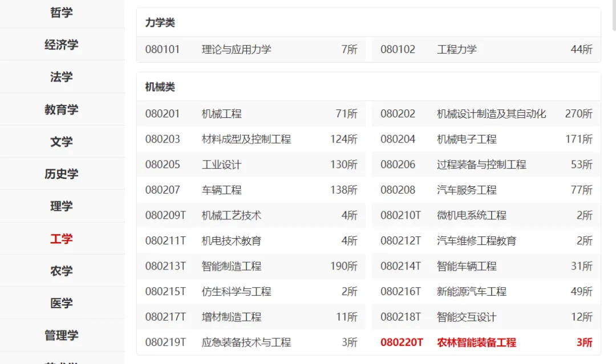Open major 过程装备与控制工程

481,165
